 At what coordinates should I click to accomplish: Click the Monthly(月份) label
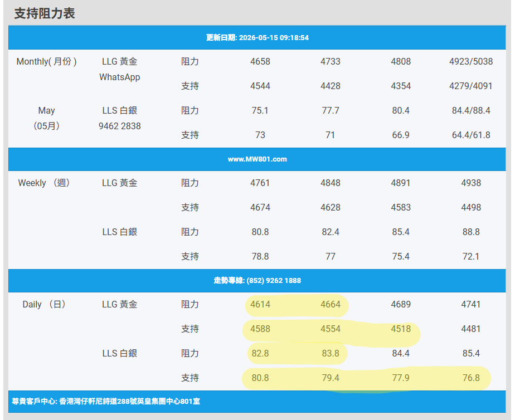point(46,61)
